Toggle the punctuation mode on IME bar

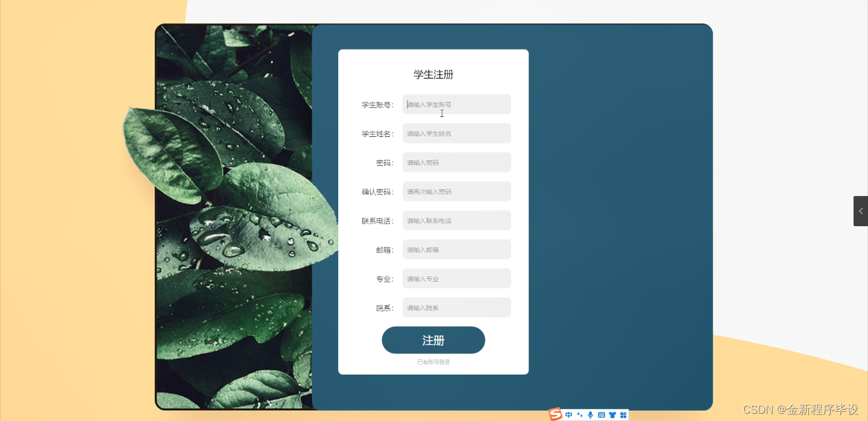[580, 415]
